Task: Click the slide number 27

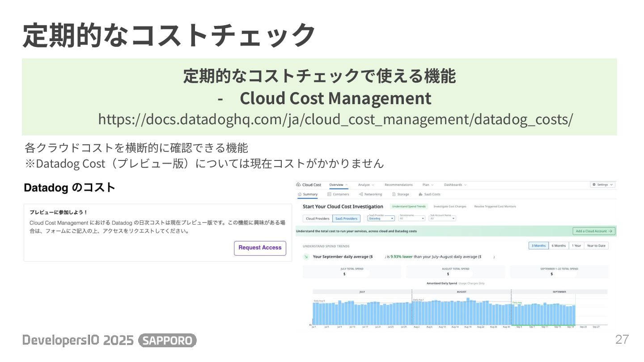Action: [622, 339]
